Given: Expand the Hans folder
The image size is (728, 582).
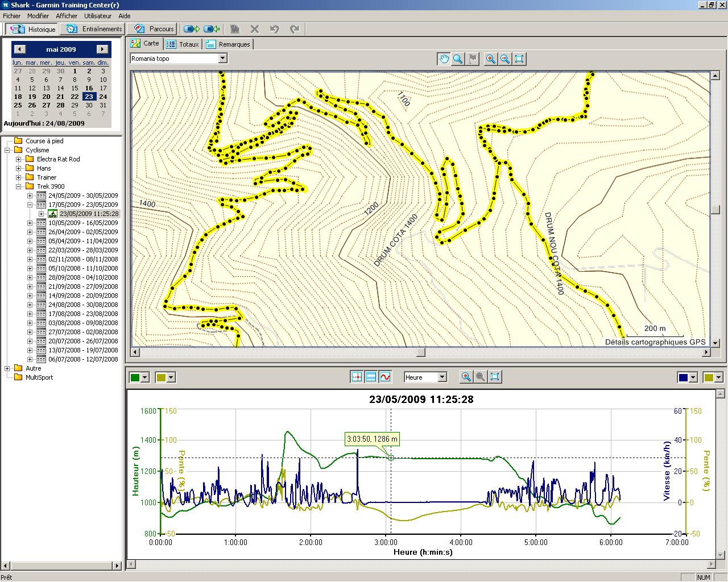Looking at the screenshot, I should click(18, 168).
